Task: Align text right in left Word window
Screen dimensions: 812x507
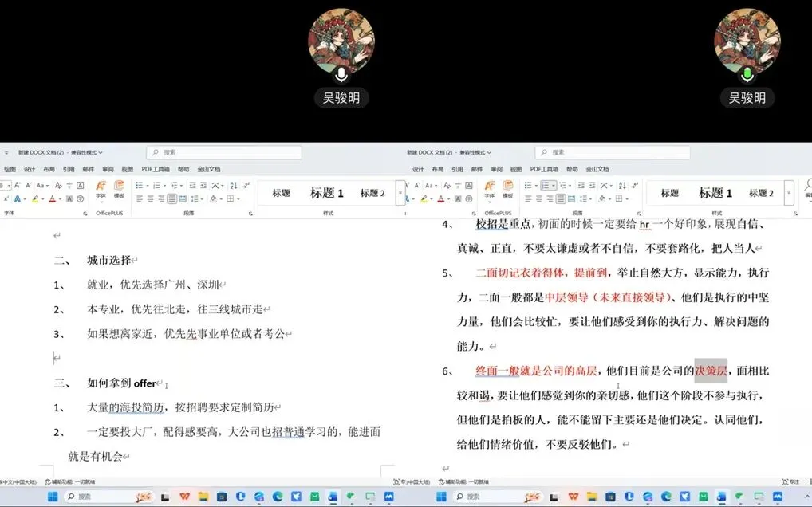Action: point(161,198)
